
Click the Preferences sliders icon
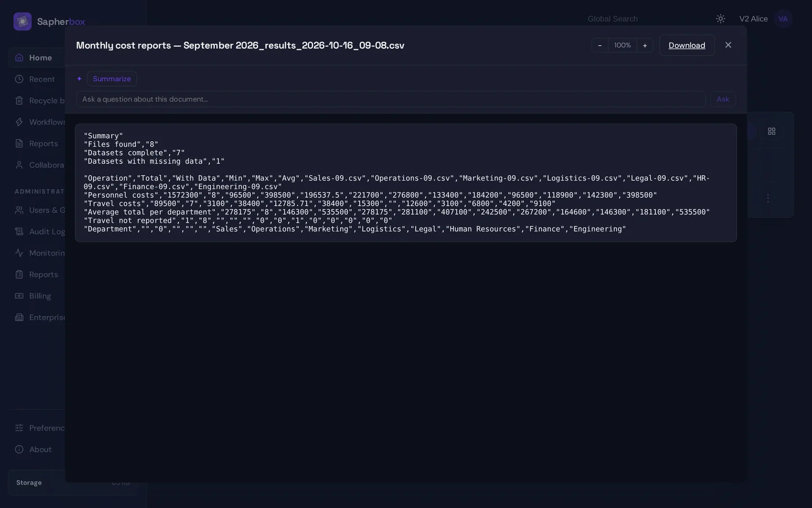[x=19, y=428]
